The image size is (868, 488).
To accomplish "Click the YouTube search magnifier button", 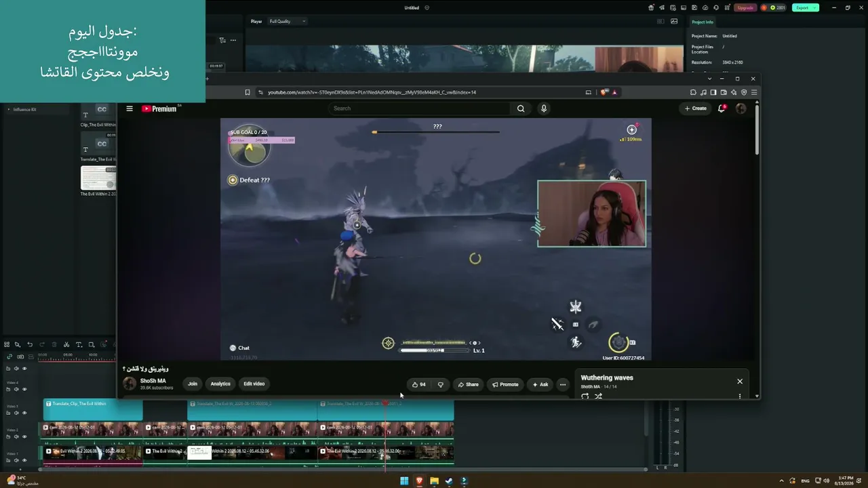I will (521, 108).
